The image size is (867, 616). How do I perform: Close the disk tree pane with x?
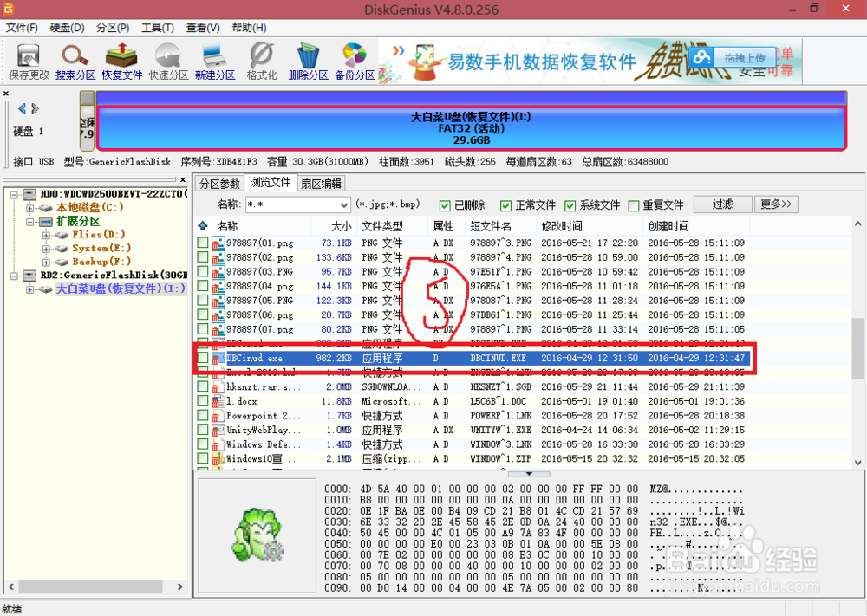tap(183, 179)
